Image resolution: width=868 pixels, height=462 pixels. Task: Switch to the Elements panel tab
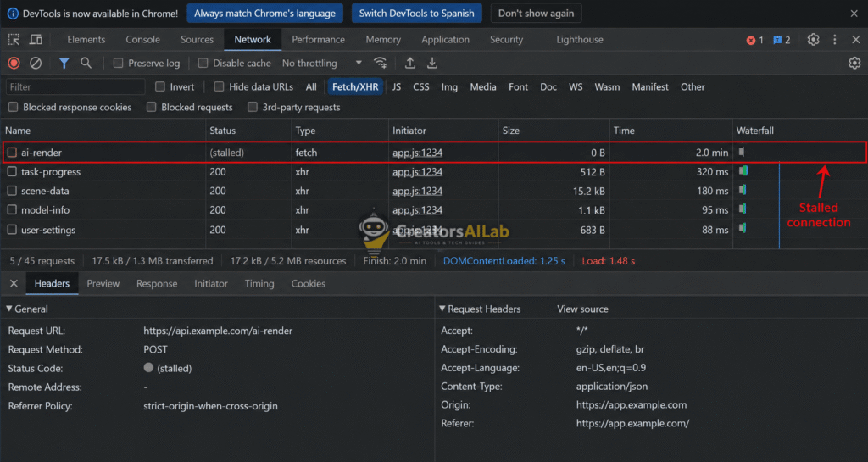coord(86,39)
